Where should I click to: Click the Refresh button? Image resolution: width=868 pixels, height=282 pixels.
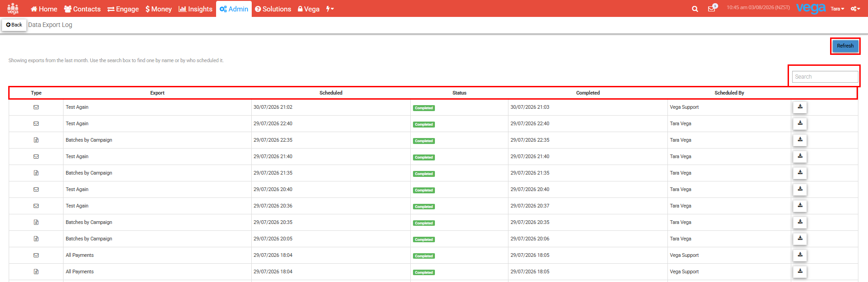[845, 46]
